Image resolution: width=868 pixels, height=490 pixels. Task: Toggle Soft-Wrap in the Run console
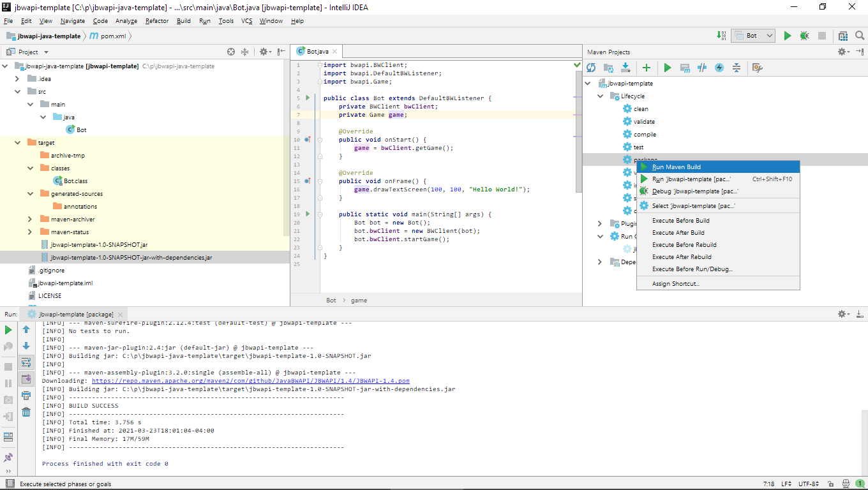coord(26,362)
